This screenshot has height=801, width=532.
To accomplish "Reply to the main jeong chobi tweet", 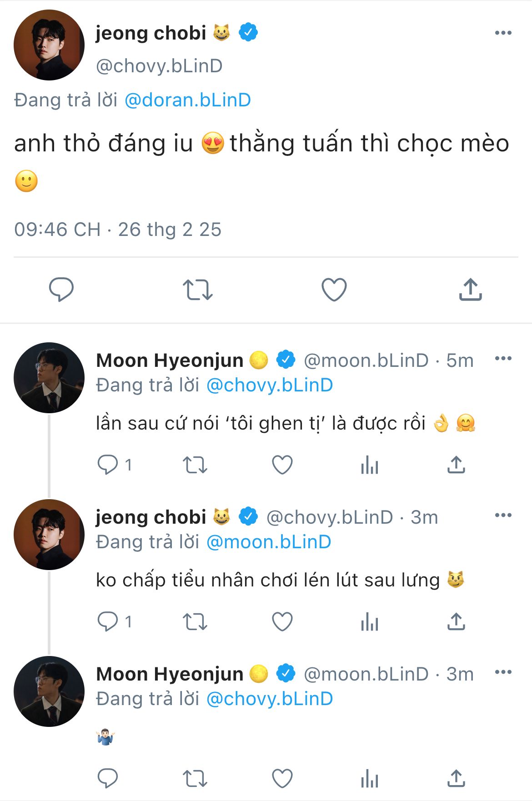I will point(61,289).
